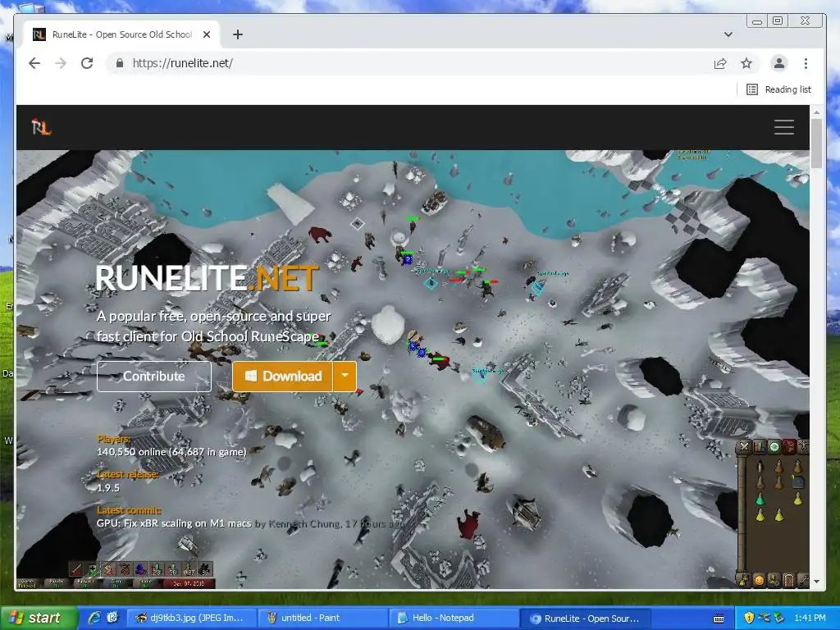Click the page scrollbar thumb

point(816,143)
